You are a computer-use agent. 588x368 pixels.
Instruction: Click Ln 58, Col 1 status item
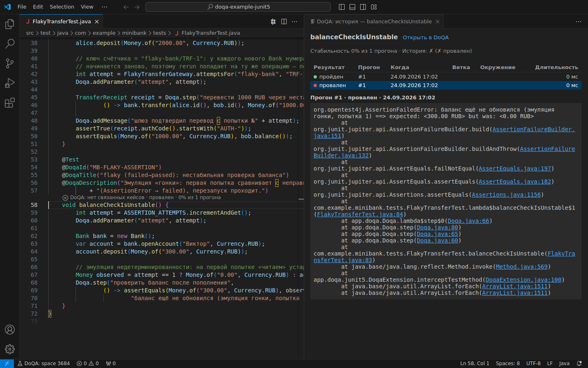pos(474,364)
